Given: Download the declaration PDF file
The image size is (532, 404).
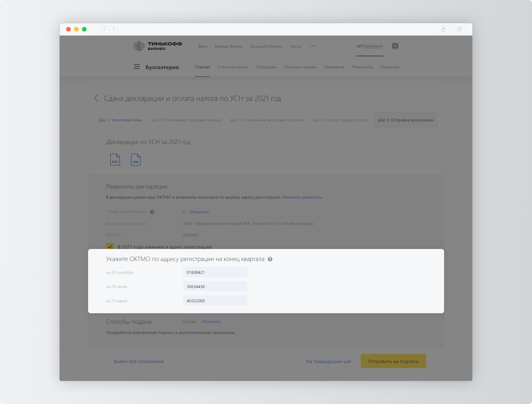Looking at the screenshot, I should (115, 160).
